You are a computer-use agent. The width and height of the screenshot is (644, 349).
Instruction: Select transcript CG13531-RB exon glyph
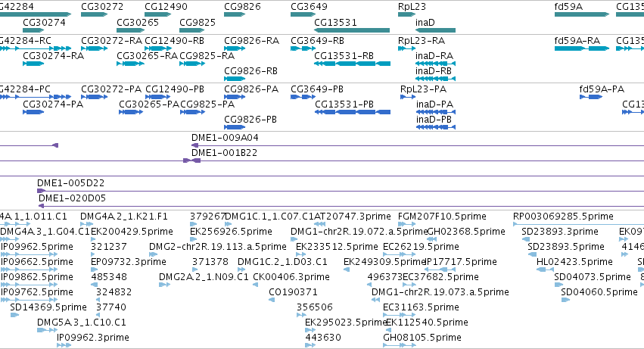tap(352, 64)
